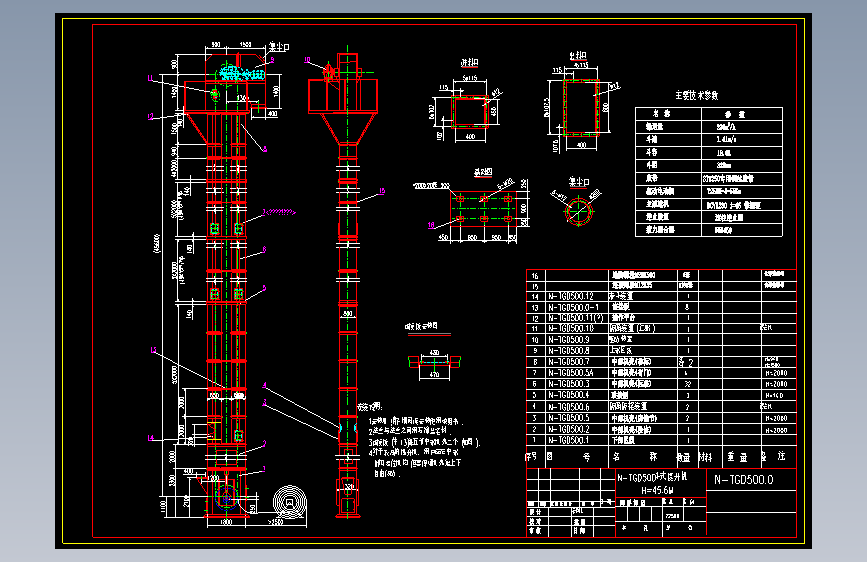Click part number N-TGD500.10 in the table

click(571, 329)
